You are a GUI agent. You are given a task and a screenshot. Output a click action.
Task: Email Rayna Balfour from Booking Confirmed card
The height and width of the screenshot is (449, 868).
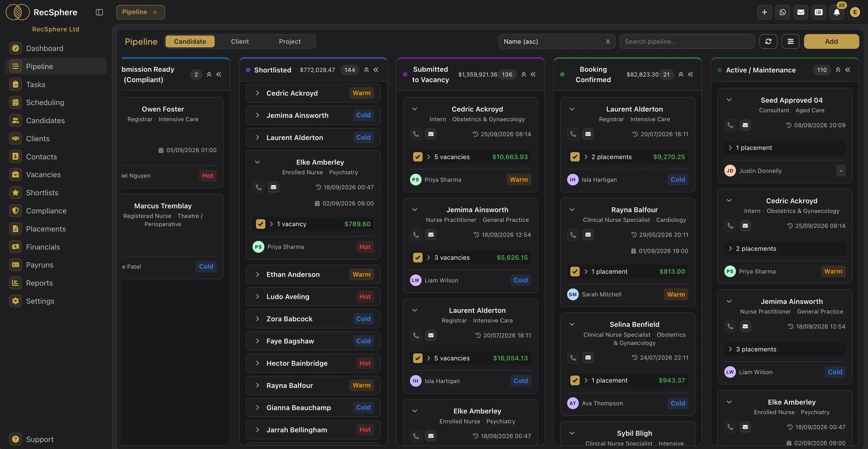588,235
